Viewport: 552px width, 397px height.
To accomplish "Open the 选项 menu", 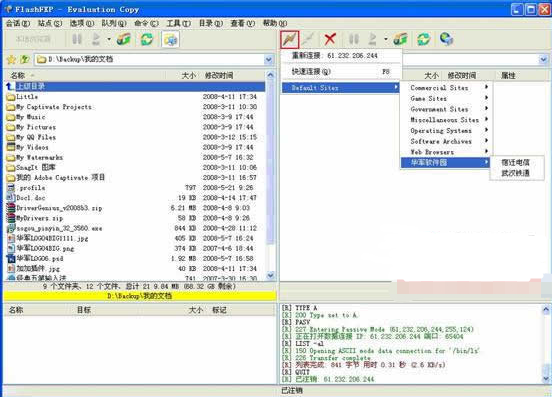I will click(82, 23).
